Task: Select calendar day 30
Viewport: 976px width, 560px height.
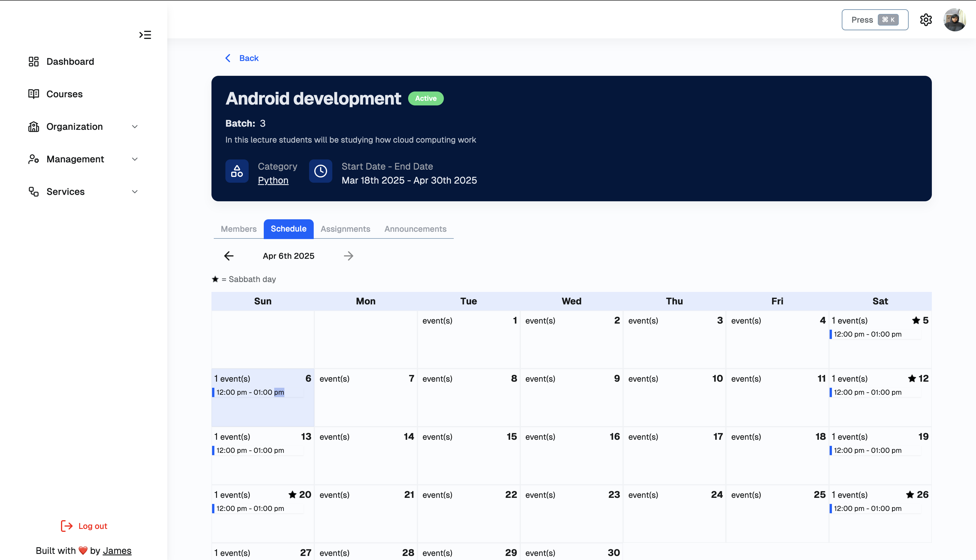Action: (571, 552)
